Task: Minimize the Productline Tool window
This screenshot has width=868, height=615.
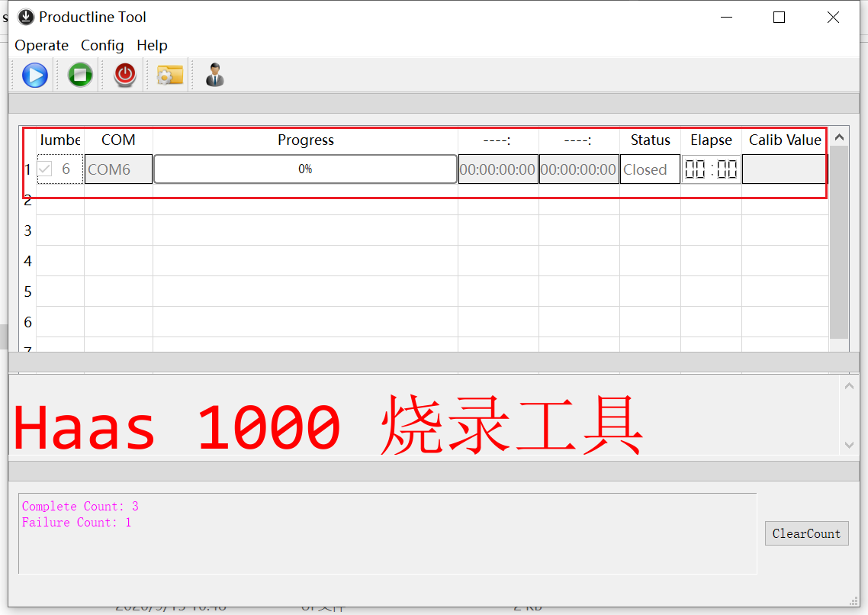Action: [x=726, y=17]
